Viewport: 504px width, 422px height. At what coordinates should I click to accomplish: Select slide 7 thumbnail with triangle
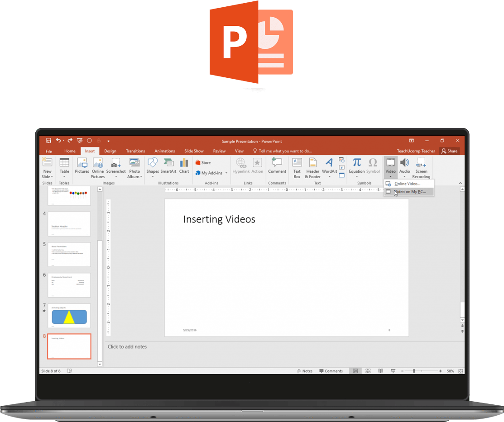coord(69,316)
